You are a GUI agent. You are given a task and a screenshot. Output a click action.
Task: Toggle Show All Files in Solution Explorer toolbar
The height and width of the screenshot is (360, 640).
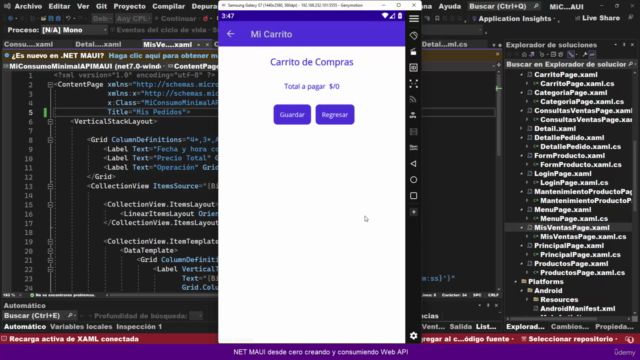click(561, 55)
